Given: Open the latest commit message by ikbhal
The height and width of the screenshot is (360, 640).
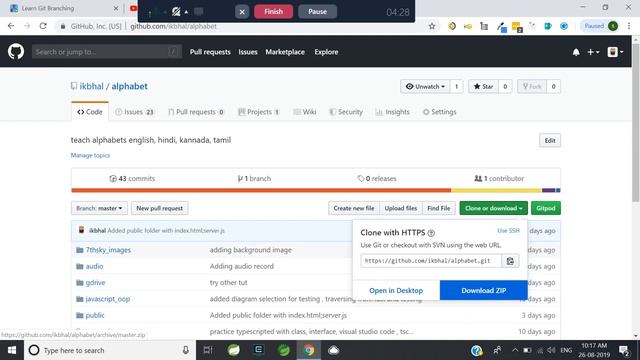Looking at the screenshot, I should tap(166, 231).
